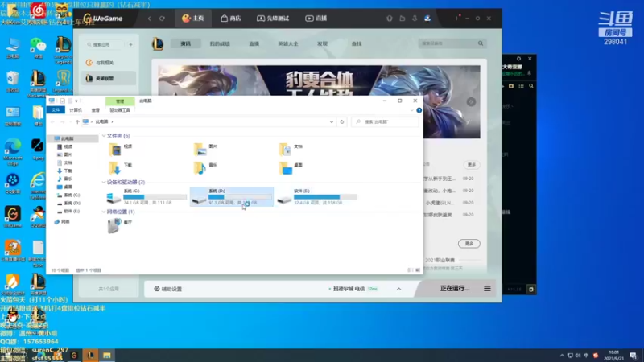This screenshot has height=362, width=644.
Task: Open the hamburger menu beside 正在运行
Action: [487, 289]
